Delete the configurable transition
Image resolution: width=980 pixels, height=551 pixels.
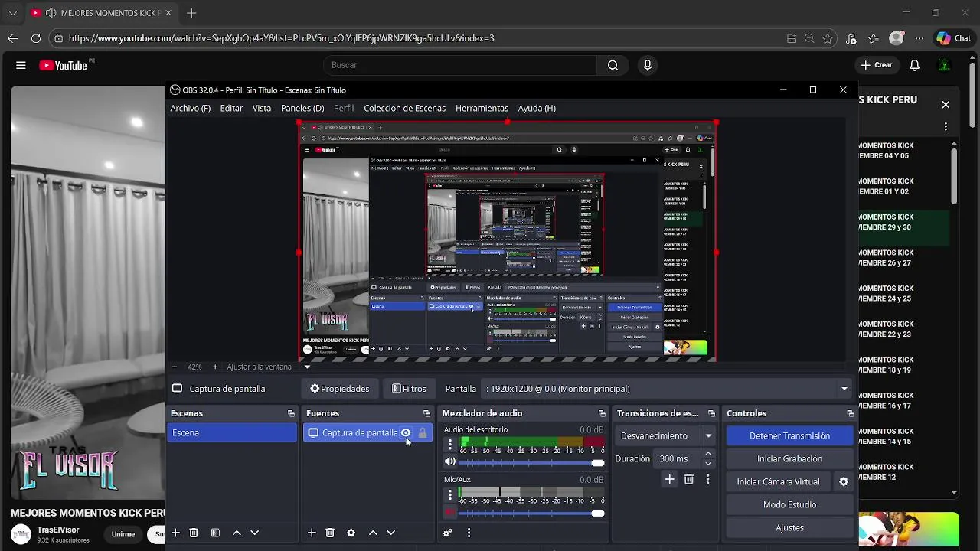coord(689,479)
